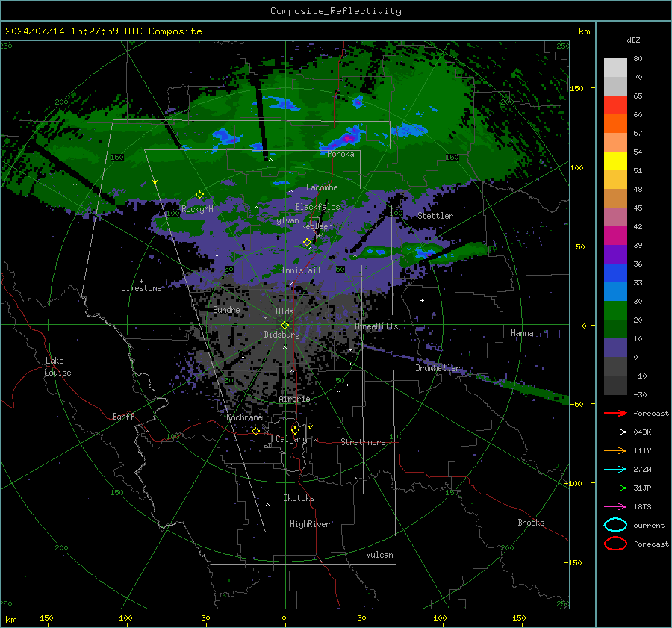Image resolution: width=672 pixels, height=628 pixels.
Task: Click the Vulcan town label
Action: (379, 555)
